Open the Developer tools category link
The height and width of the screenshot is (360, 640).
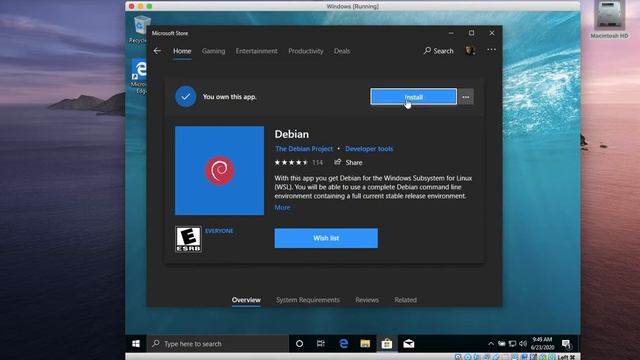tap(369, 149)
